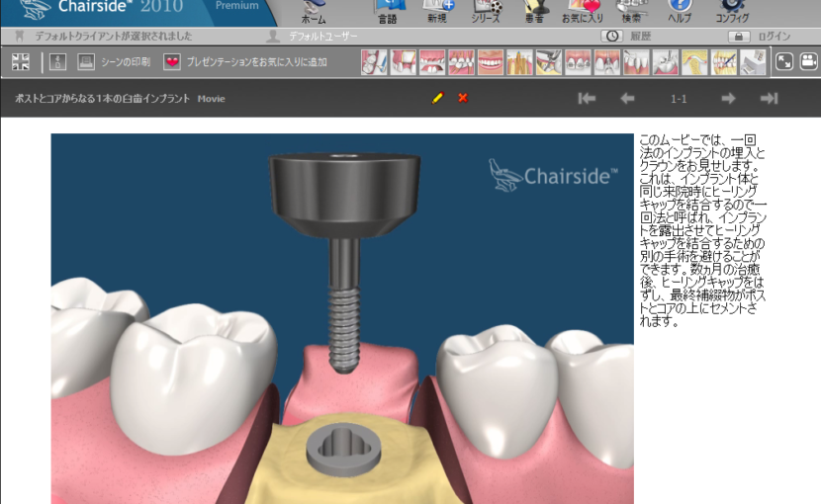
Task: Click the default client tooth icon
Action: (20, 37)
